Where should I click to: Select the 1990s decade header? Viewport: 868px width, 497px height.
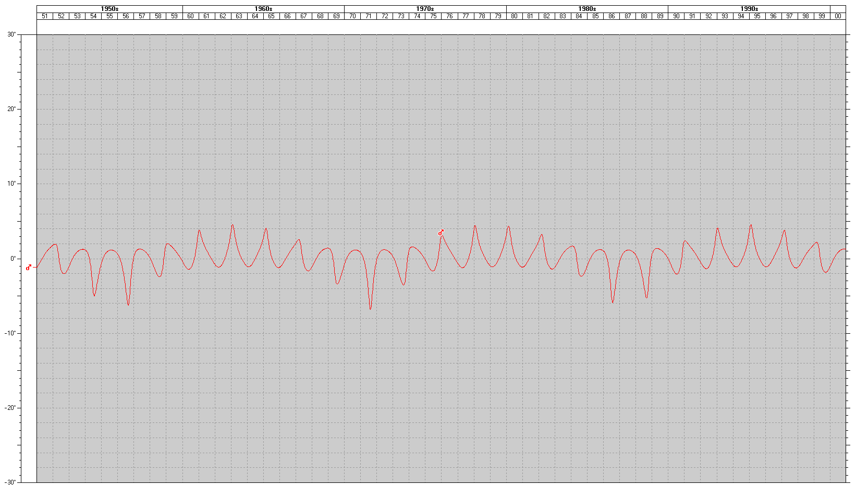[x=749, y=9]
